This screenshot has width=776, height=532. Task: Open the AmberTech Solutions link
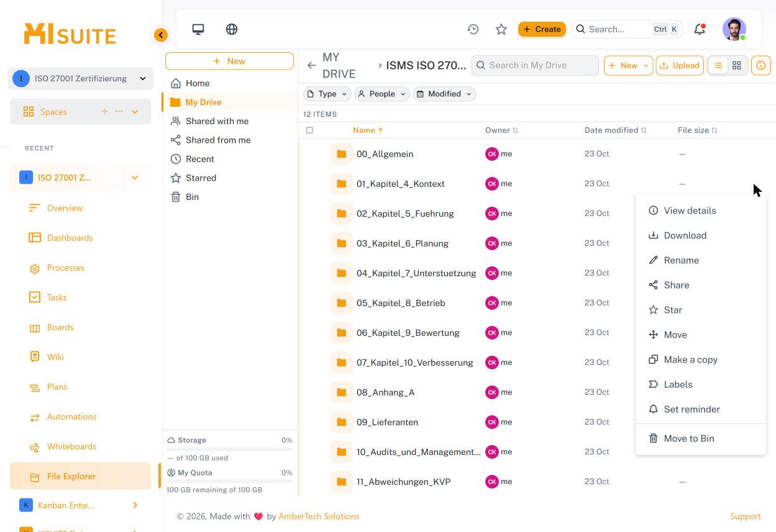319,516
